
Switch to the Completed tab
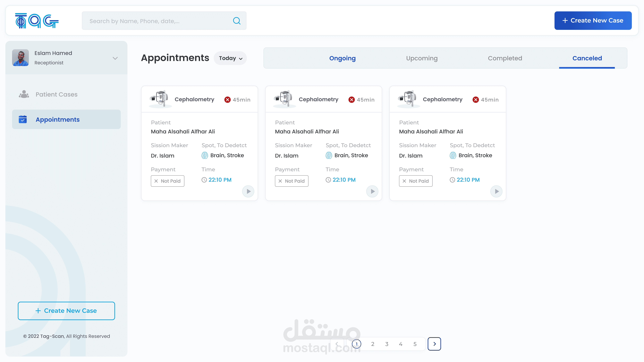pos(505,58)
